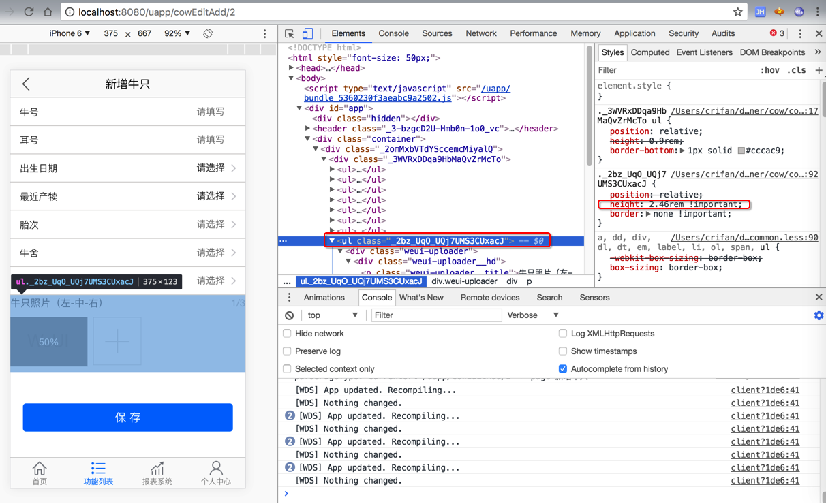Click the JH browser extension icon
Screen dimensions: 826x504
761,12
